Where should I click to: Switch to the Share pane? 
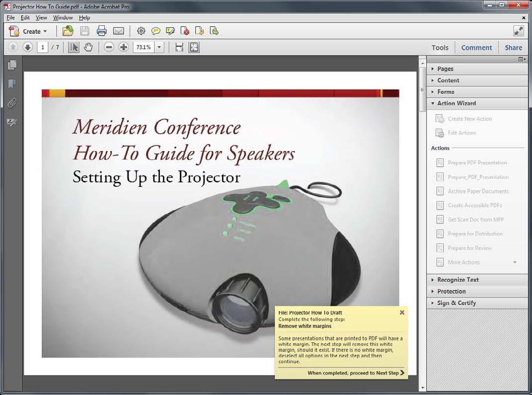[513, 48]
